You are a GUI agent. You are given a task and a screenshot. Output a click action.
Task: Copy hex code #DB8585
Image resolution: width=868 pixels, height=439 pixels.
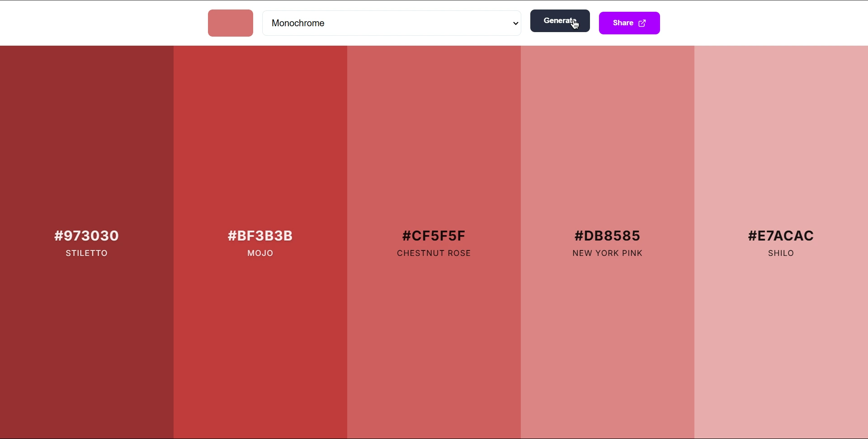pos(607,236)
